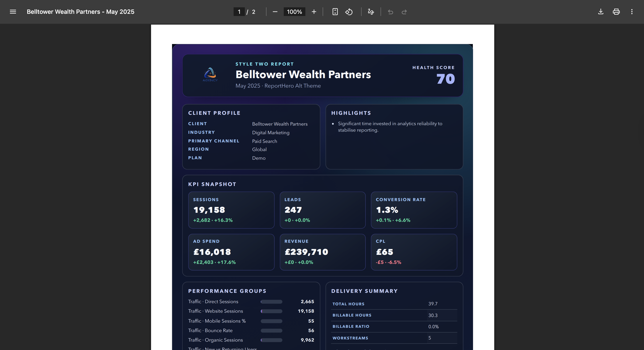Rotate the page counterclockwise
The height and width of the screenshot is (350, 644).
point(349,12)
